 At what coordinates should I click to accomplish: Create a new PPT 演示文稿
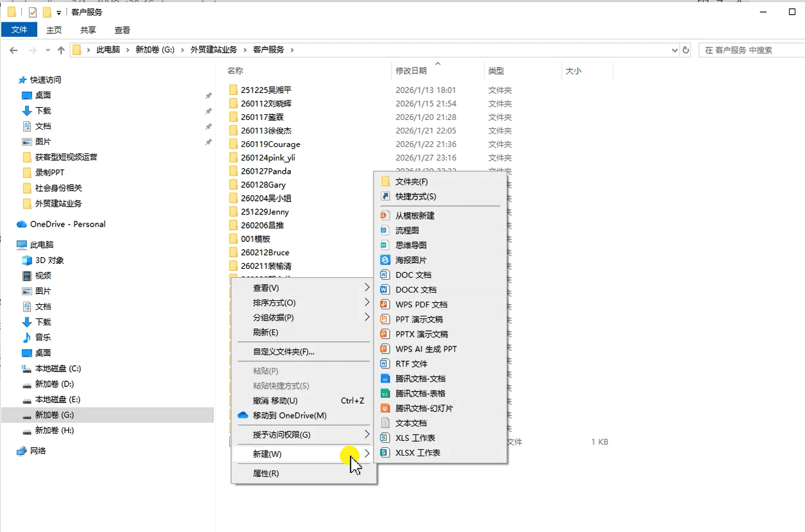(440, 319)
